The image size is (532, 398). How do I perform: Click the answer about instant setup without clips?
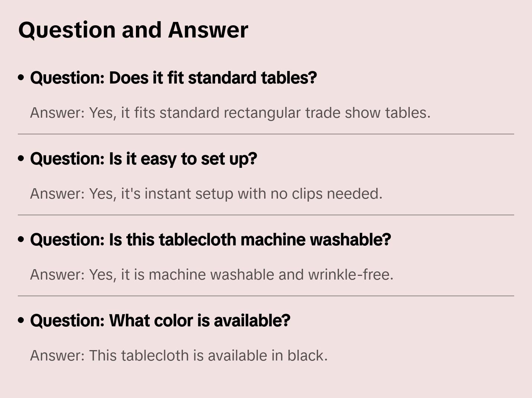[206, 193]
